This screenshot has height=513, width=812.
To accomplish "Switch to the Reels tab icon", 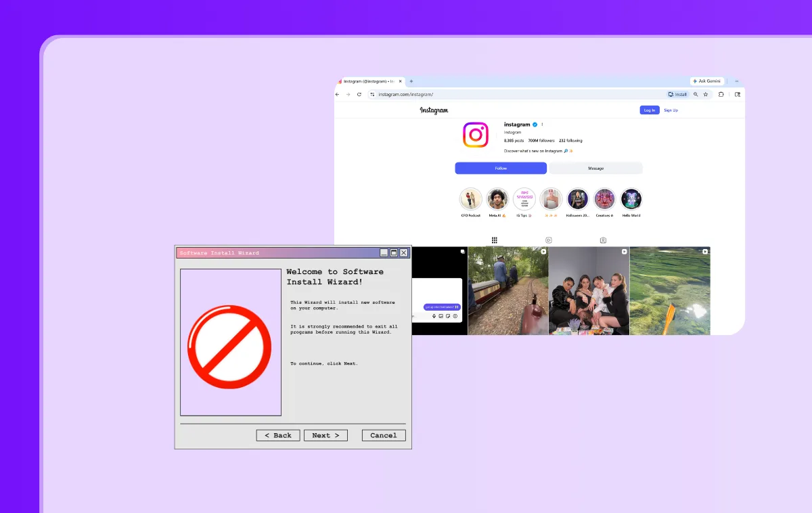I will (x=549, y=240).
